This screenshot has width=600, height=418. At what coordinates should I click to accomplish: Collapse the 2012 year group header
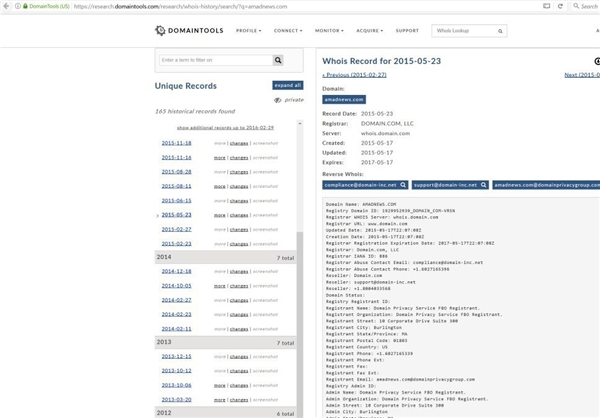[x=225, y=413]
